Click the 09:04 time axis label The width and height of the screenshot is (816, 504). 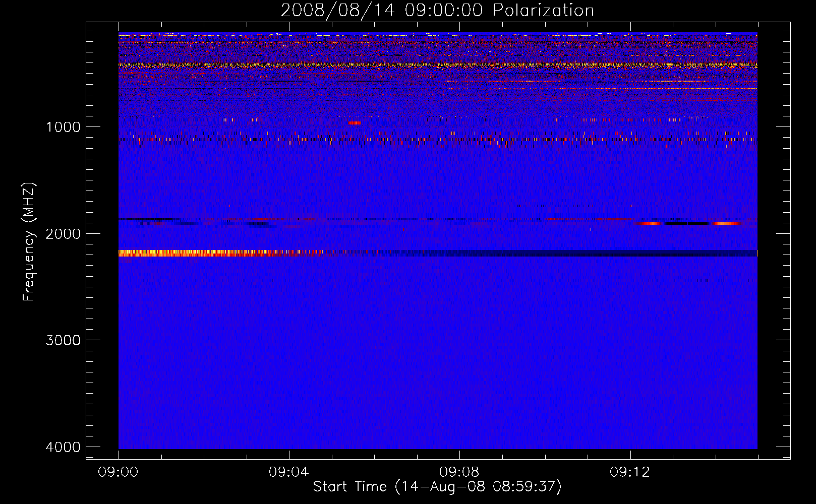click(288, 472)
